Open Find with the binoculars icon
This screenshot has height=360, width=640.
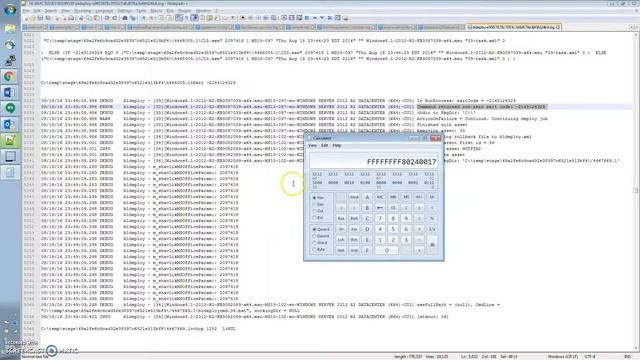click(x=124, y=18)
